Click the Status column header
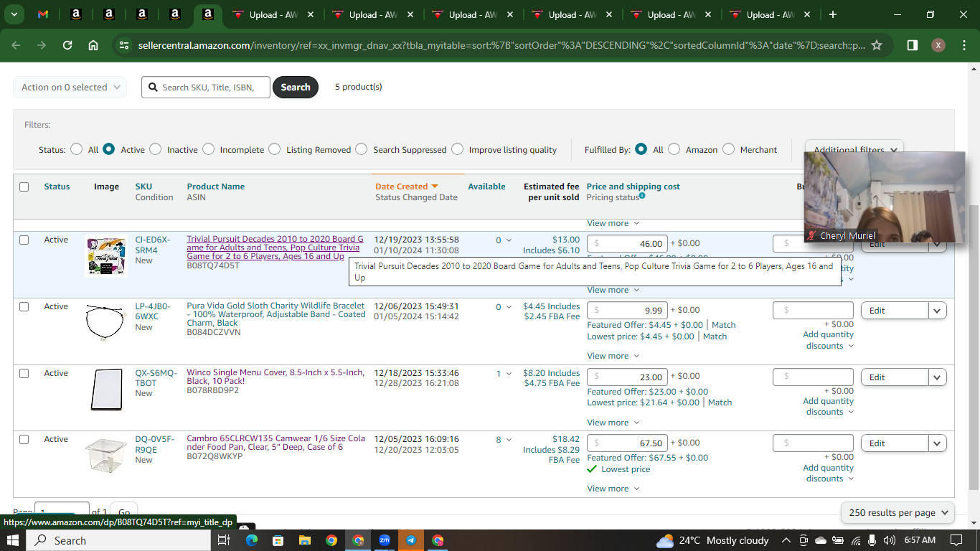The height and width of the screenshot is (551, 980). (x=57, y=187)
